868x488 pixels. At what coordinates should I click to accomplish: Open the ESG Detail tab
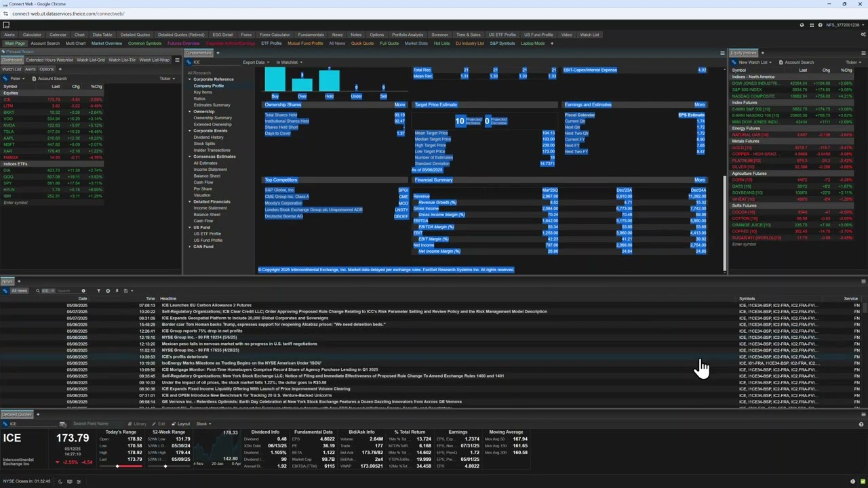point(222,35)
